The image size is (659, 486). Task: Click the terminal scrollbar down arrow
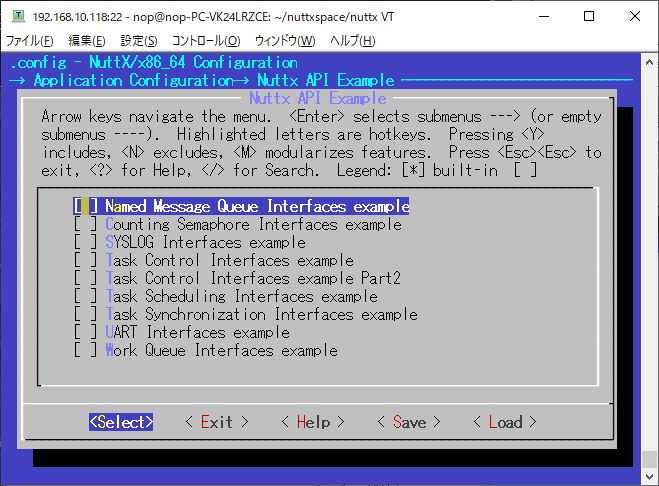[649, 476]
